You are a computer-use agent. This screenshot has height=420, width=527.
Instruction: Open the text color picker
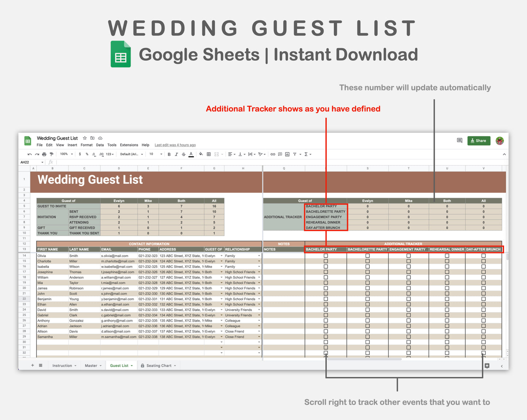[x=190, y=154]
